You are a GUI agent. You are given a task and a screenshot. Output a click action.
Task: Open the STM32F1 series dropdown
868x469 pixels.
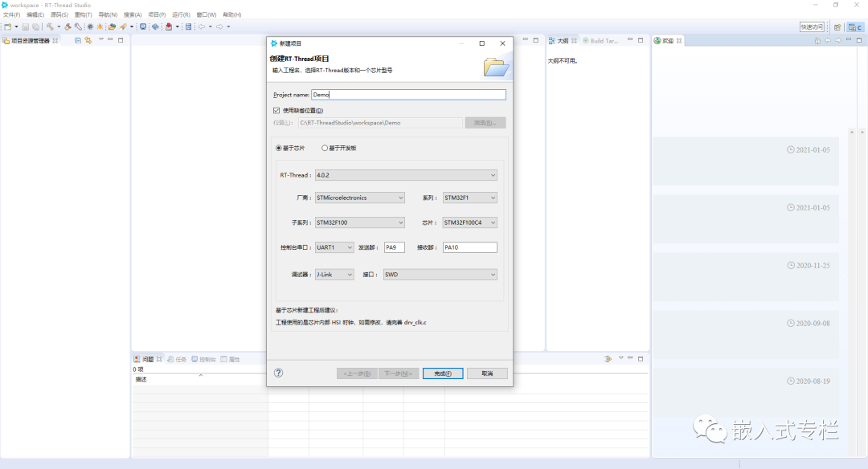click(469, 198)
